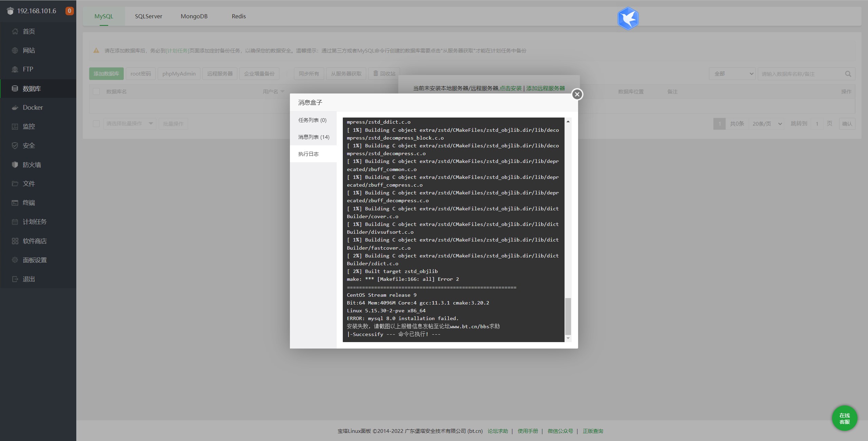Click the FTP sidebar icon
Image resolution: width=868 pixels, height=441 pixels.
[x=15, y=69]
